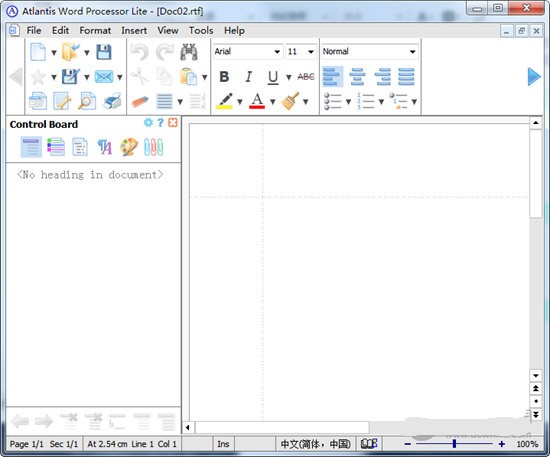
Task: Click the Undo arrow icon
Action: click(x=140, y=52)
